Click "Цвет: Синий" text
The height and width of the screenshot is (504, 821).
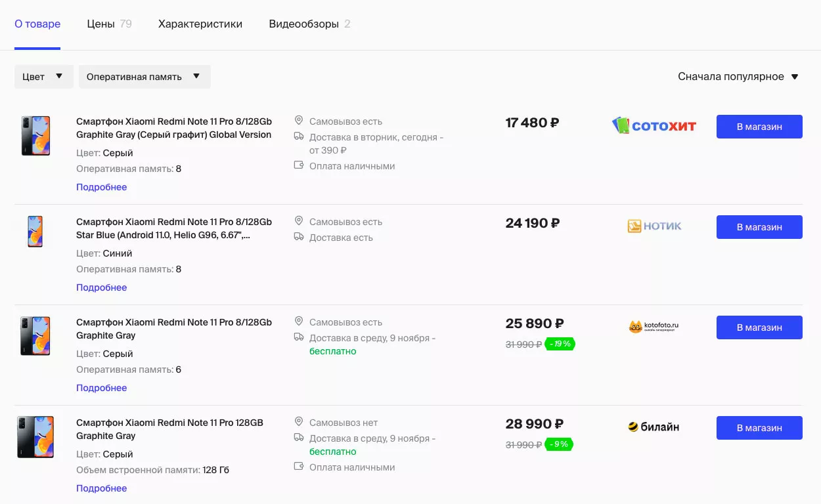click(x=104, y=253)
